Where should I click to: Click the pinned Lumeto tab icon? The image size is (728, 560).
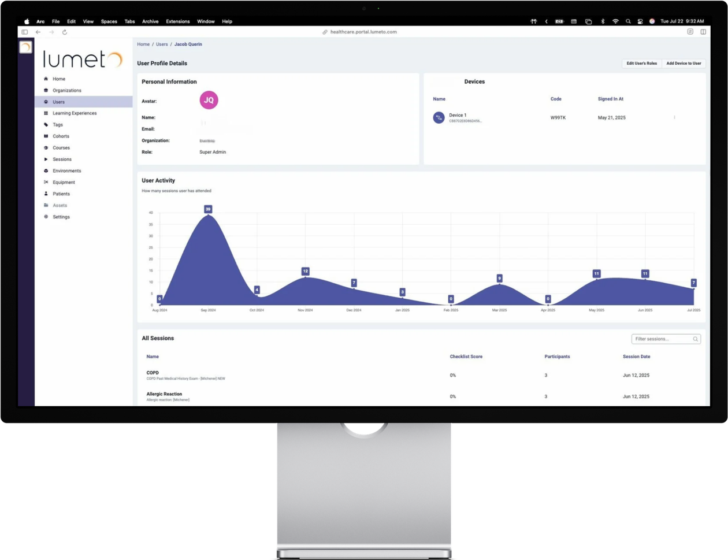point(25,47)
